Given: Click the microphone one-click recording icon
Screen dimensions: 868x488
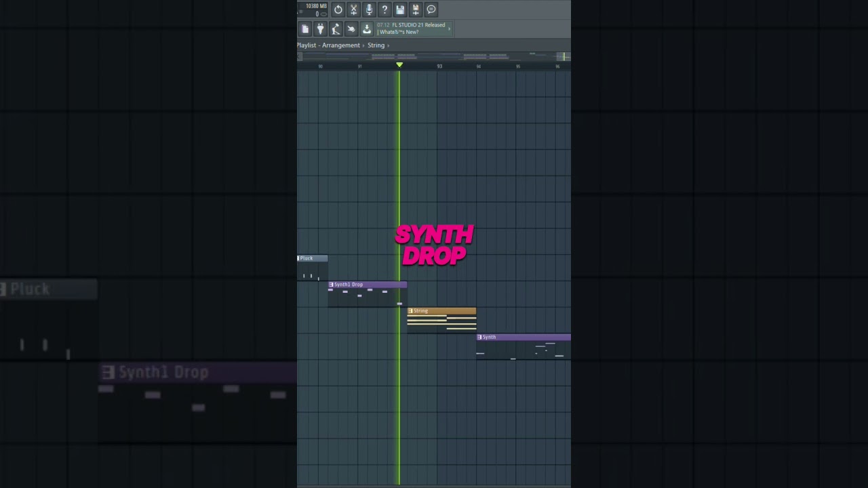Looking at the screenshot, I should coord(369,9).
